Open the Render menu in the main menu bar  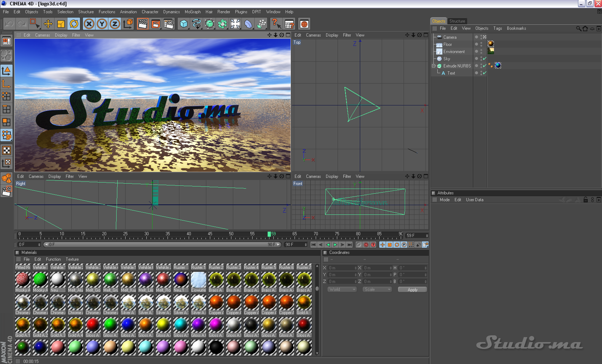point(224,12)
